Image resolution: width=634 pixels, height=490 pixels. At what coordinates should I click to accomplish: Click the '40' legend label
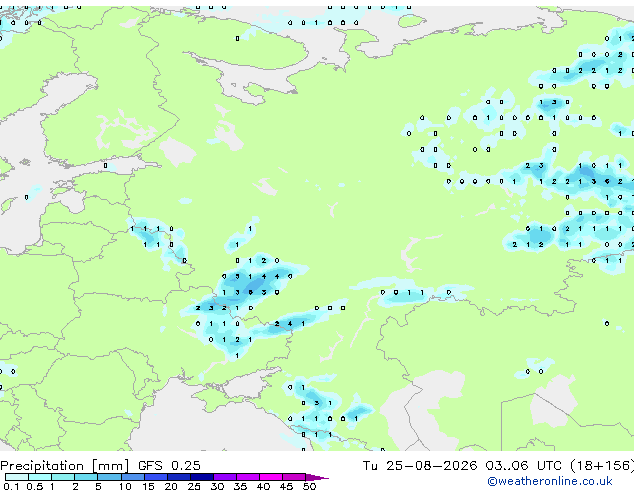[x=263, y=486]
